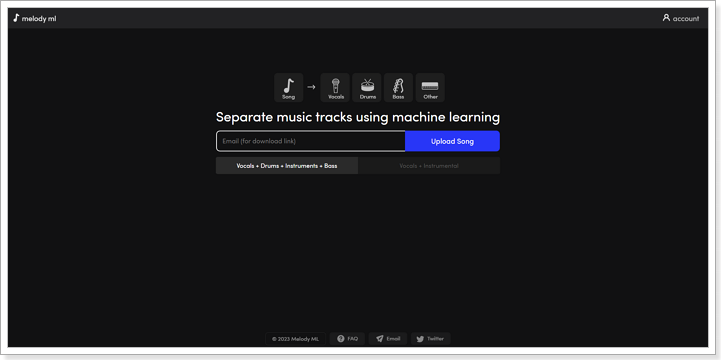Screen dimensions: 721x360
Task: Focus the Email for download link field
Action: pyautogui.click(x=310, y=141)
